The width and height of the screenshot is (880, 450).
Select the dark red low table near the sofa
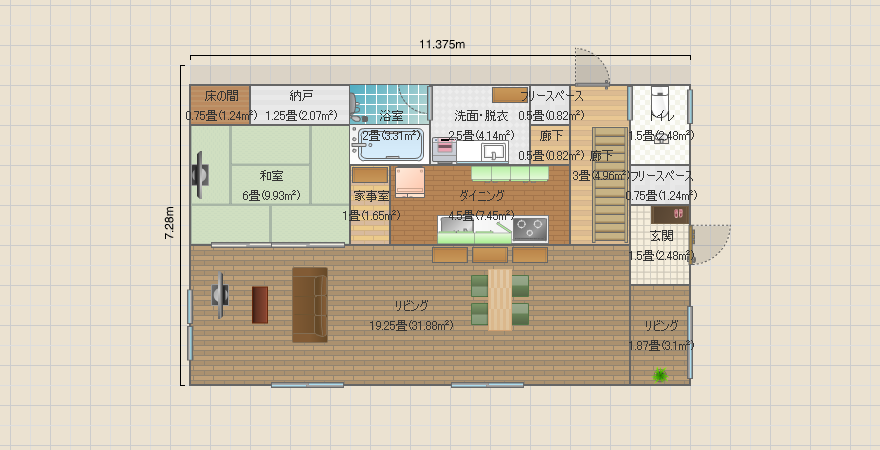coord(260,305)
